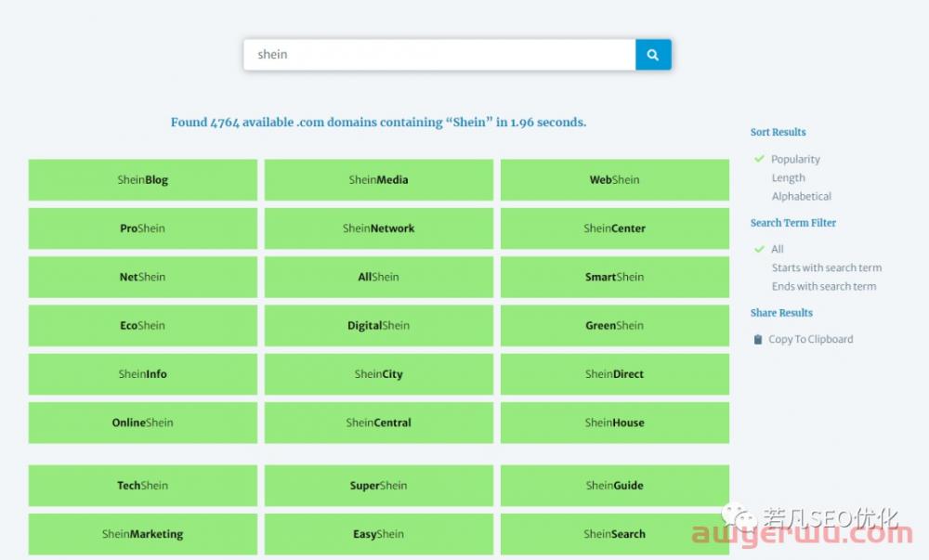The height and width of the screenshot is (560, 929).
Task: Open the SheinBlog domain result
Action: (143, 180)
